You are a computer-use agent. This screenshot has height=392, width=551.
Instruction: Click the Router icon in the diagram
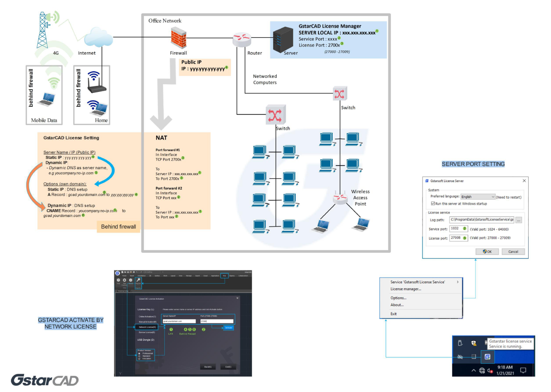pyautogui.click(x=242, y=40)
